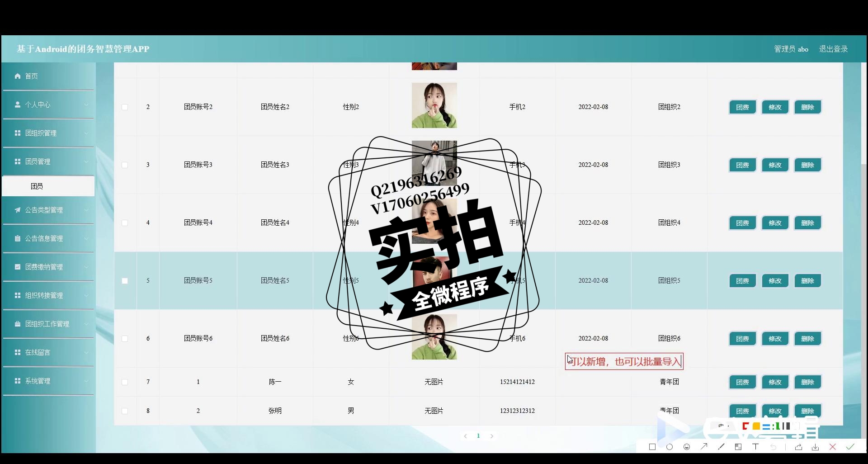Open the 组织转接管理 menu

click(48, 295)
